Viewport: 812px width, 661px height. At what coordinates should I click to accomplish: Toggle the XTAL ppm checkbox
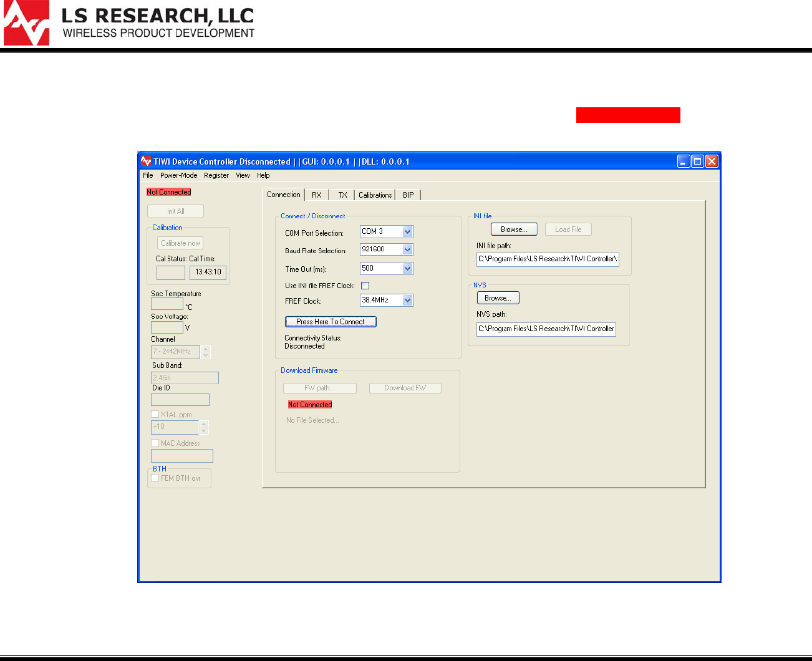155,414
